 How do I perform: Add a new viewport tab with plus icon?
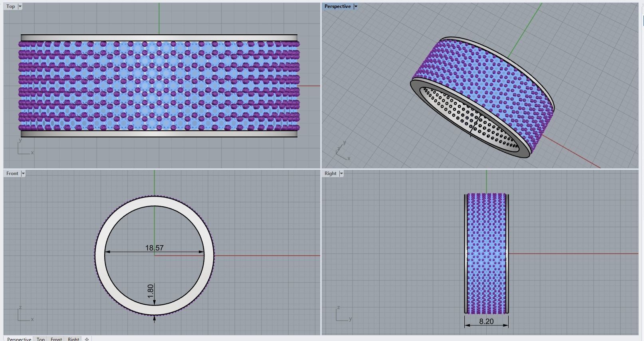(x=87, y=339)
